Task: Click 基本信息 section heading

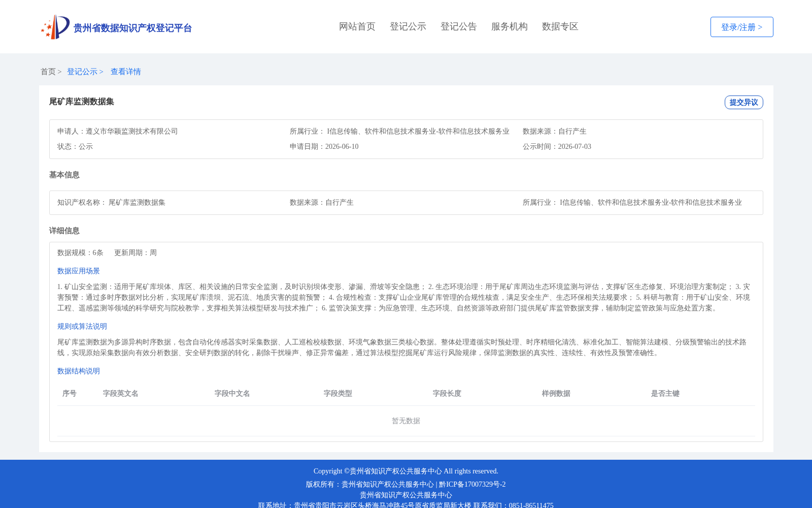Action: point(64,175)
